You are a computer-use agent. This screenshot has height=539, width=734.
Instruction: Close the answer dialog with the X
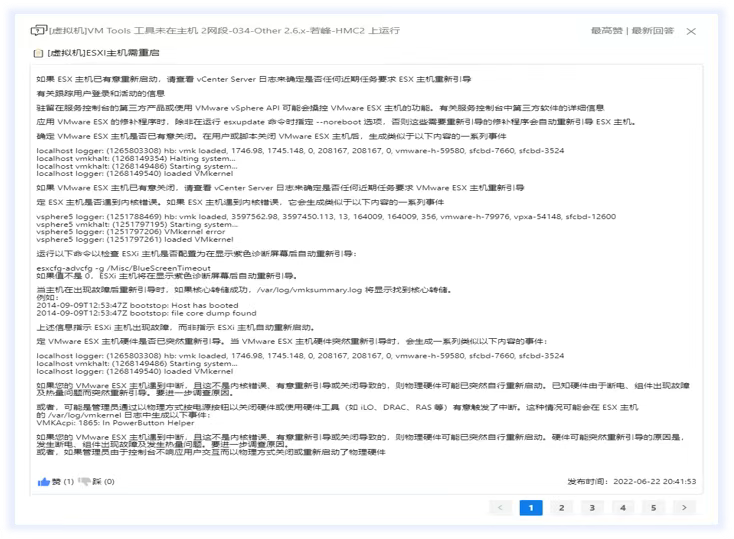point(691,32)
